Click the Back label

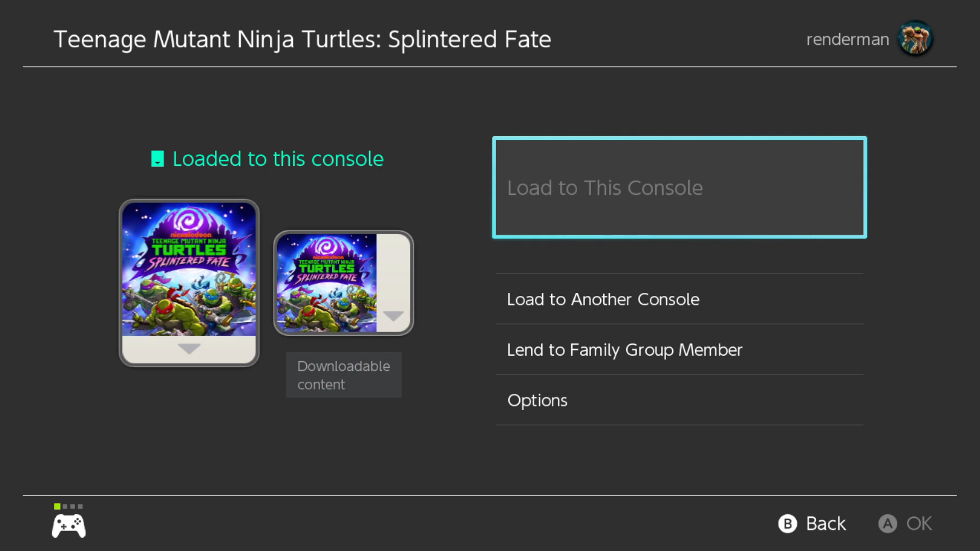tap(825, 523)
